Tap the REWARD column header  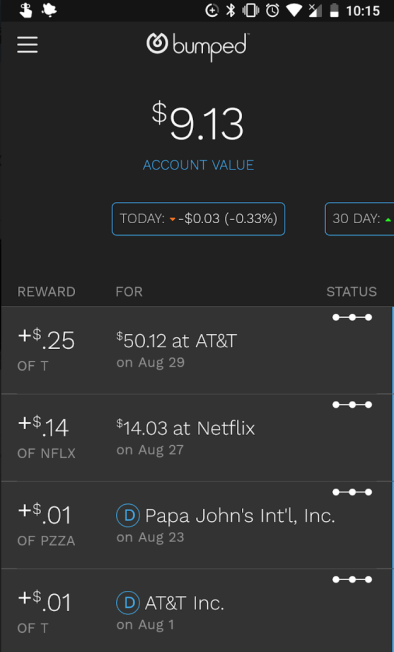46,292
